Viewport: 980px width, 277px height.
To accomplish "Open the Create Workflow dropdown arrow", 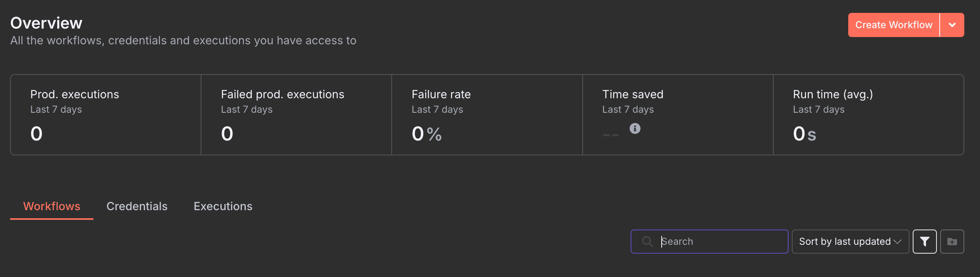I will tap(952, 25).
